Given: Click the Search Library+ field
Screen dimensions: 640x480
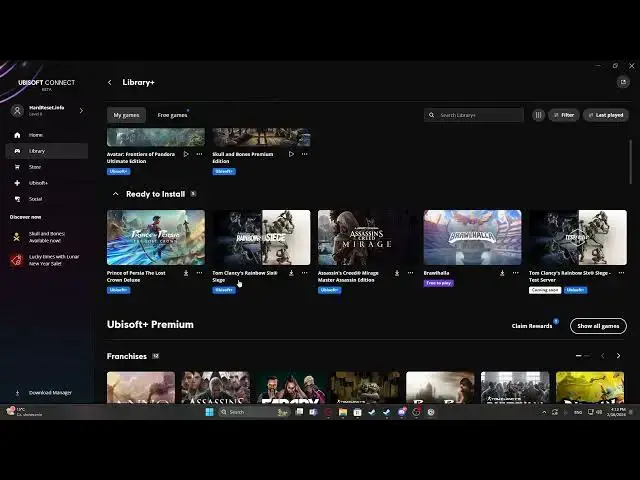Looking at the screenshot, I should (473, 115).
